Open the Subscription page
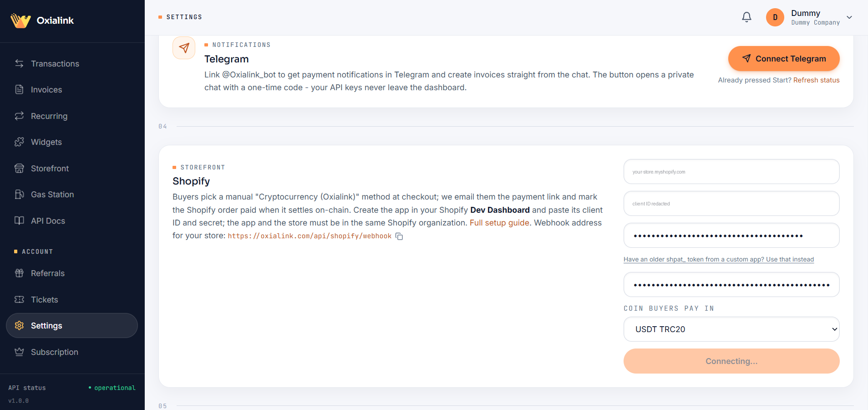 (72, 352)
